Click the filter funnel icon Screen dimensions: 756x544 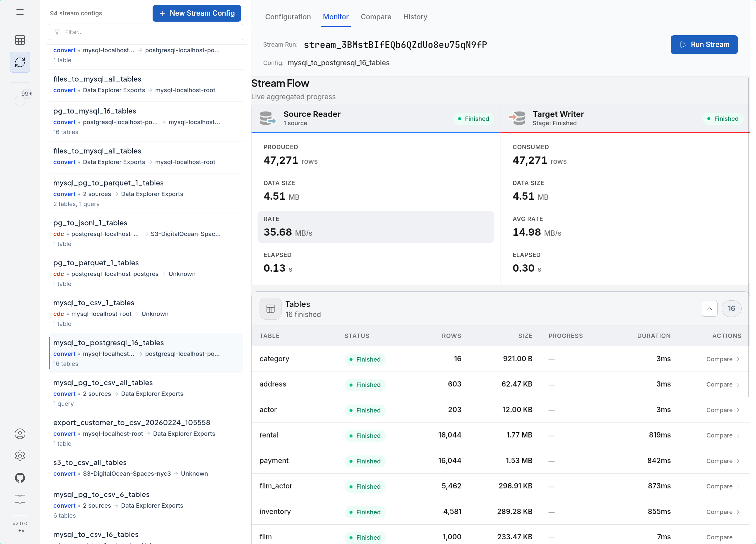57,32
